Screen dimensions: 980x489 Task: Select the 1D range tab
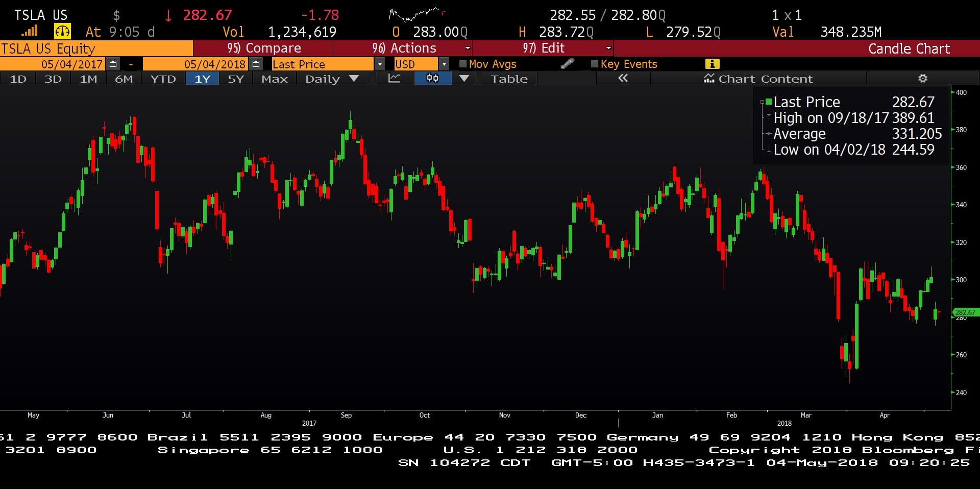(x=18, y=79)
